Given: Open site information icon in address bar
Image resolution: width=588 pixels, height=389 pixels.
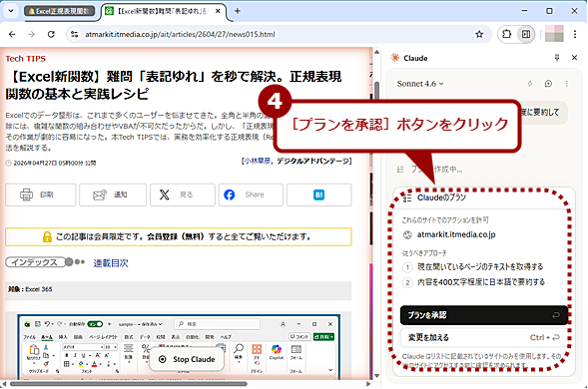Looking at the screenshot, I should (74, 35).
